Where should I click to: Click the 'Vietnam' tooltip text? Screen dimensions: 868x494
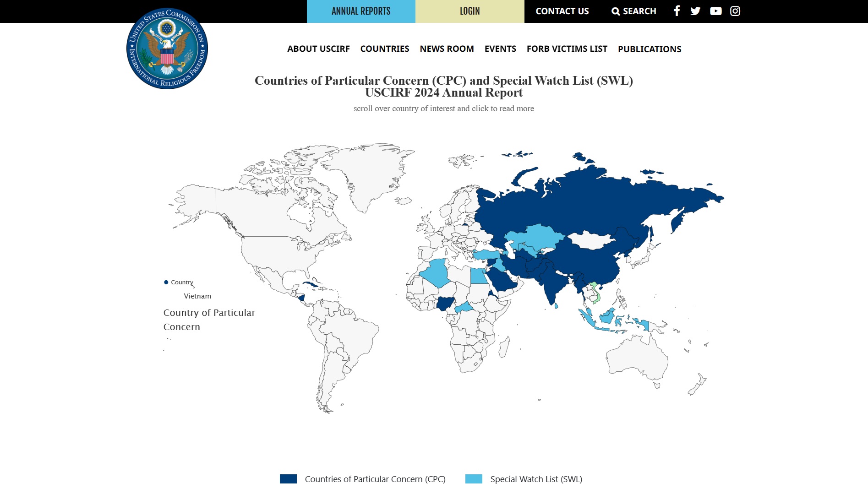coord(197,296)
